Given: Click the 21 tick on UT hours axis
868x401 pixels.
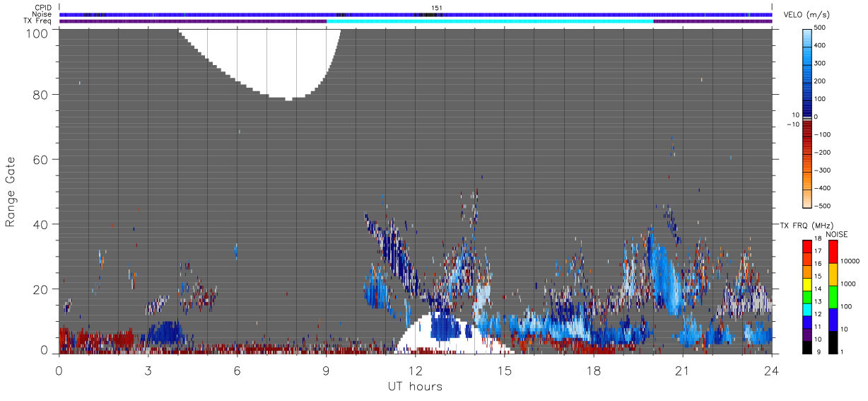Looking at the screenshot, I should coord(683,370).
